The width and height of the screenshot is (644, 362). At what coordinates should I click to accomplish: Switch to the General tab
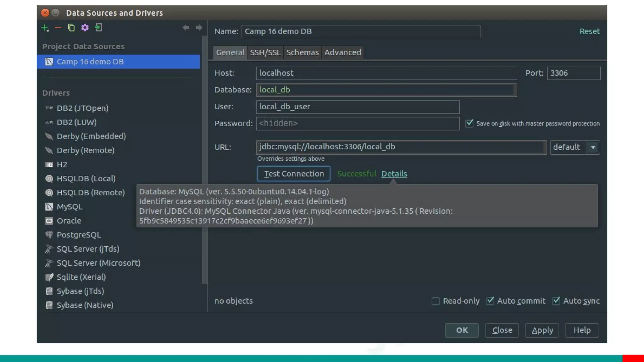[230, 52]
